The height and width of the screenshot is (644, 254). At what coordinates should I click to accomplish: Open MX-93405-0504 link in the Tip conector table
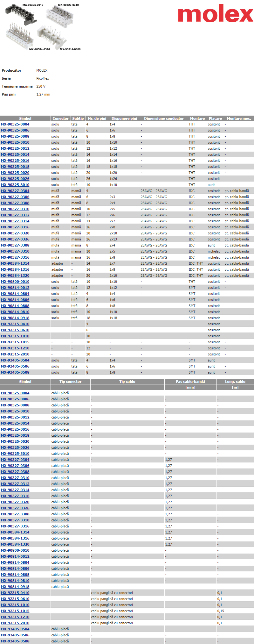pyautogui.click(x=15, y=629)
